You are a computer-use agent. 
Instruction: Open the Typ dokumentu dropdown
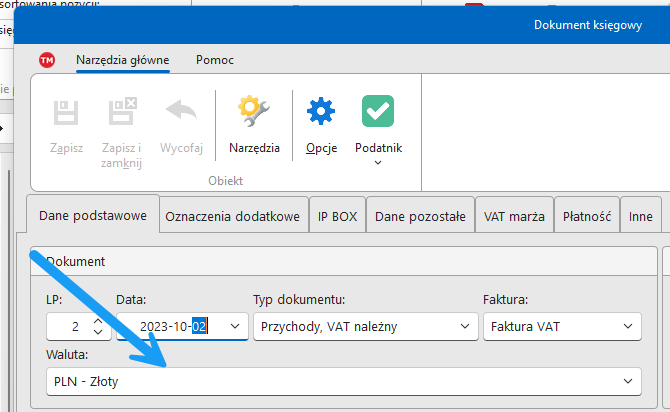click(465, 326)
